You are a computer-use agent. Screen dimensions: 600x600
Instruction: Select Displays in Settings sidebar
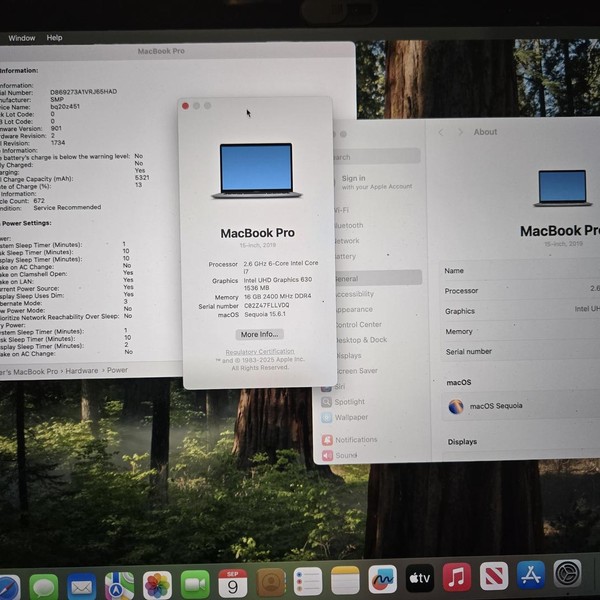tap(347, 355)
